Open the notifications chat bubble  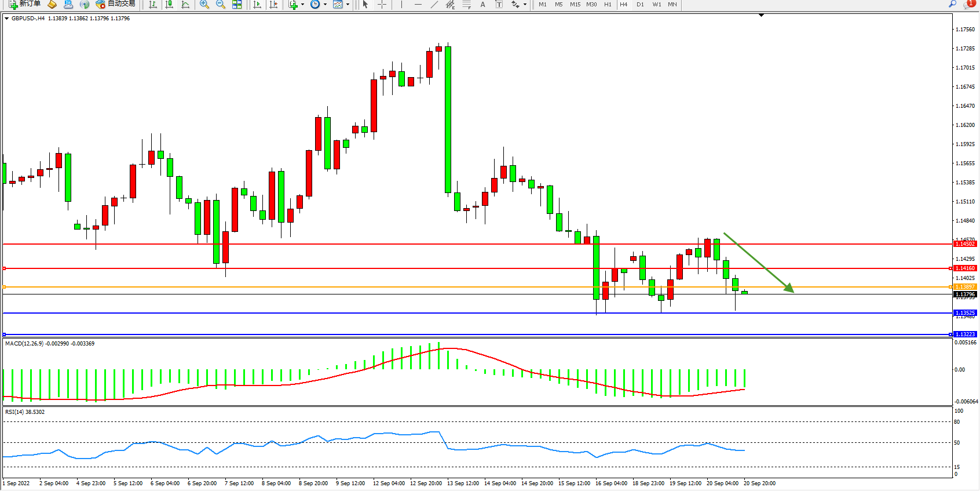[x=969, y=4]
